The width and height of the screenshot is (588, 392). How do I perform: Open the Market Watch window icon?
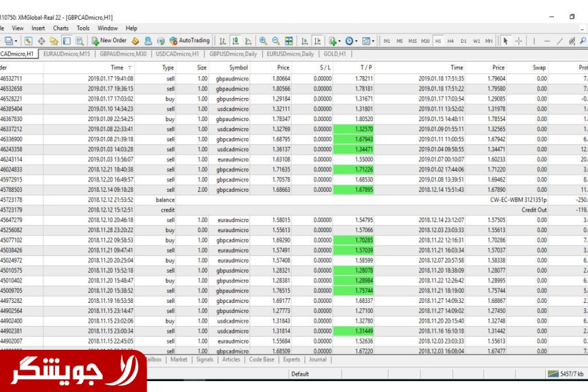[29, 41]
